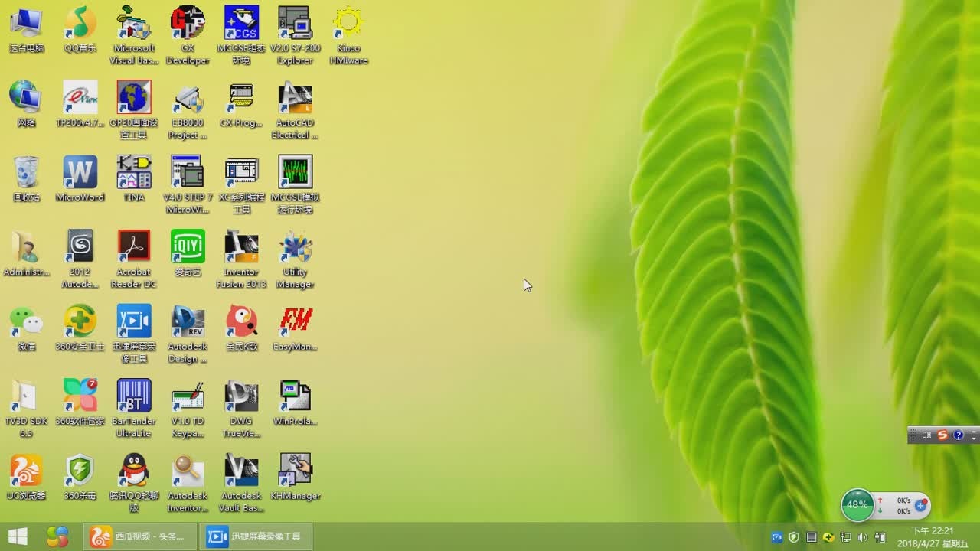Select the V4.0 STEP 7 MicroWin icon
This screenshot has width=980, height=551.
(188, 185)
